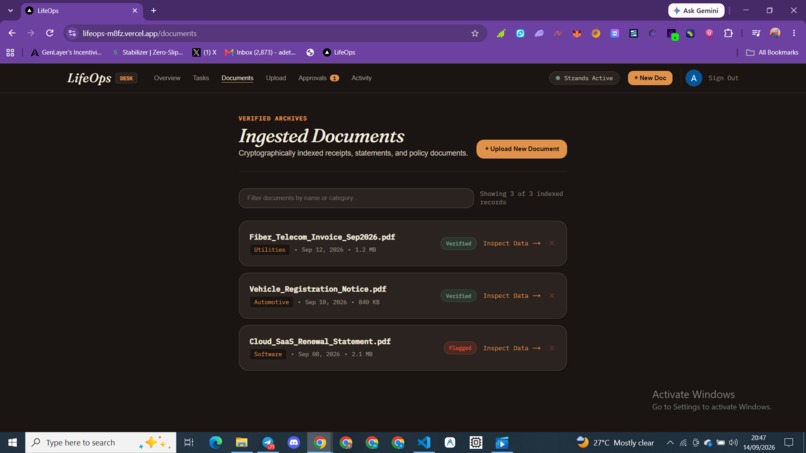Open Task View on the taskbar

point(189,442)
